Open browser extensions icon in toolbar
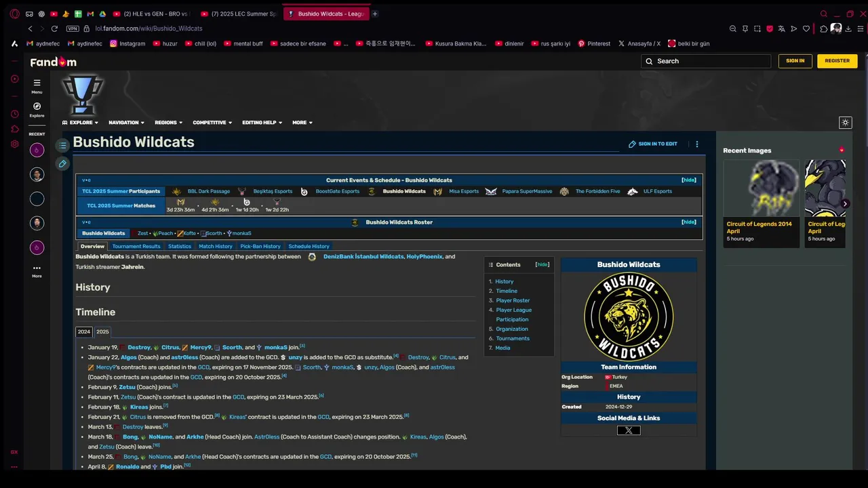This screenshot has height=488, width=868. pyautogui.click(x=823, y=28)
